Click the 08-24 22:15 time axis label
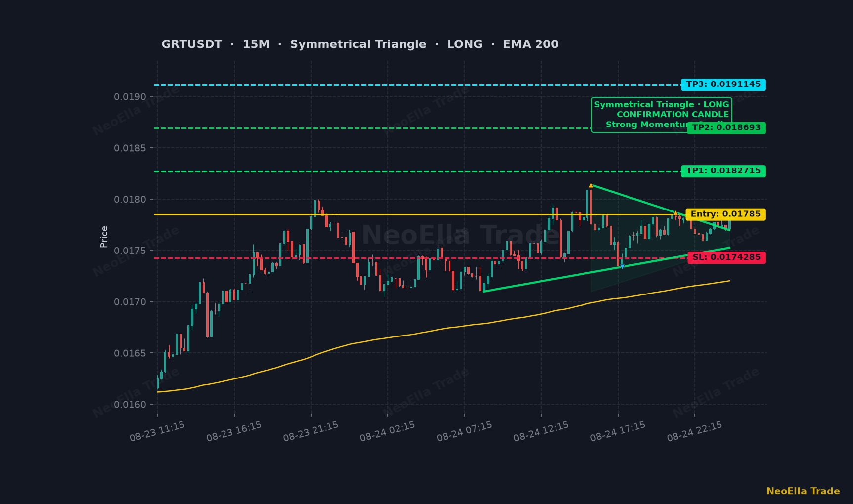853x504 pixels. 695,431
